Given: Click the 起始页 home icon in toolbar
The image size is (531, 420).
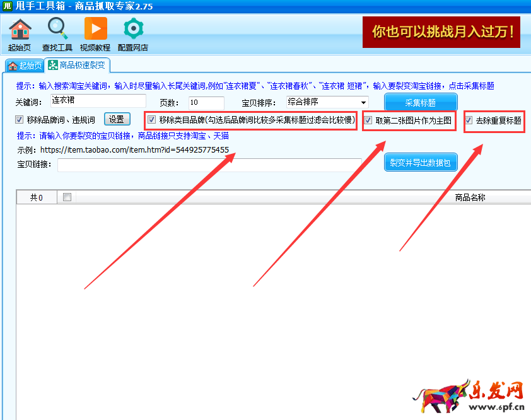Looking at the screenshot, I should point(20,30).
